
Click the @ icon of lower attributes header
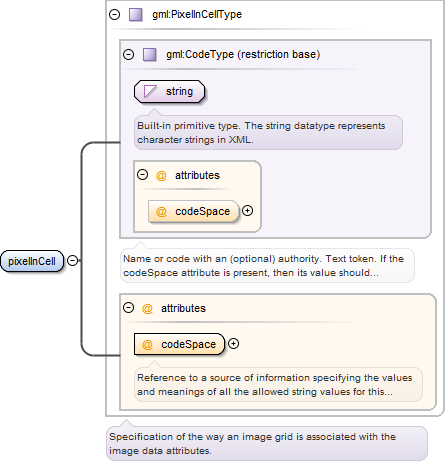click(x=147, y=308)
